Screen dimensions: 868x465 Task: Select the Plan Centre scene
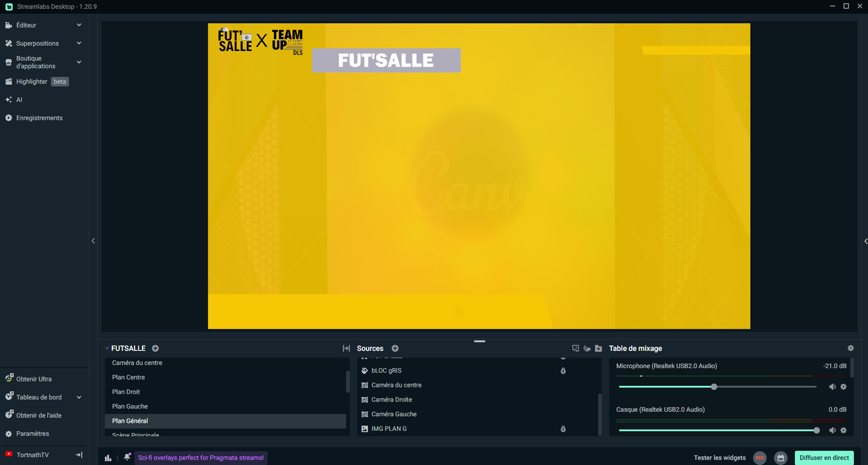coord(225,378)
